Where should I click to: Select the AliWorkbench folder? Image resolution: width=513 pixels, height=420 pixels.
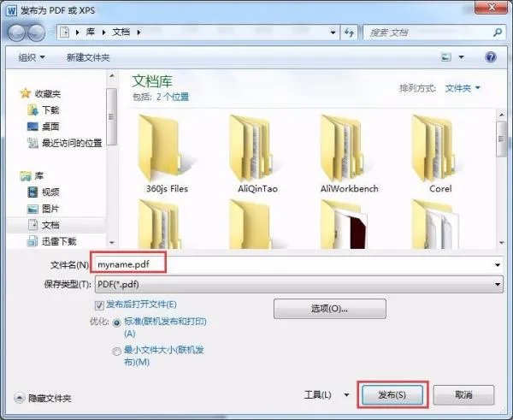(x=349, y=154)
